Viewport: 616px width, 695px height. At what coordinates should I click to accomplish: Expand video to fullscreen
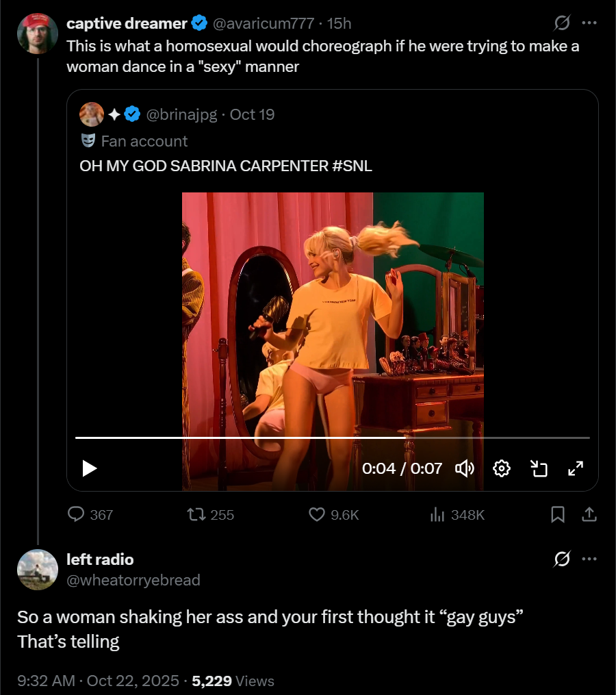576,468
